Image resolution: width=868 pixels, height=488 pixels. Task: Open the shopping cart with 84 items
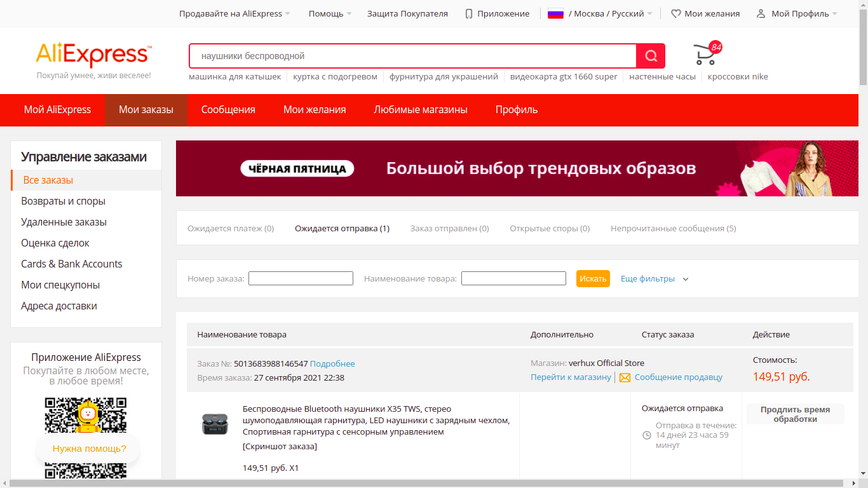(707, 53)
